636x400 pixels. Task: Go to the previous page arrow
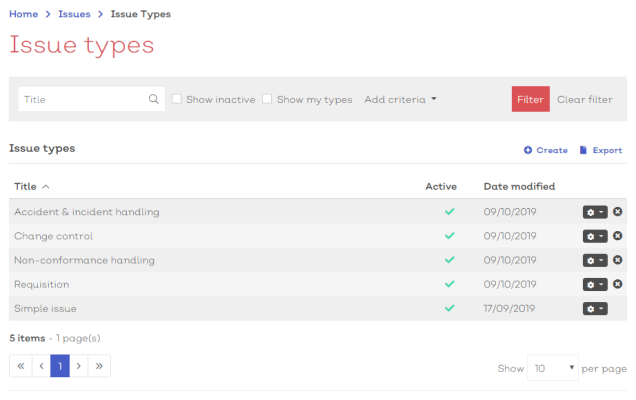tap(41, 366)
